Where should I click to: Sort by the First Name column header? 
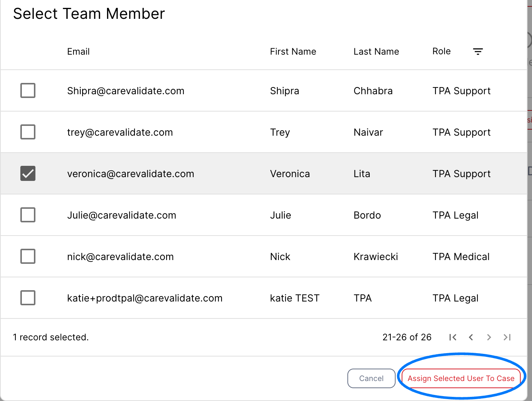pyautogui.click(x=293, y=52)
